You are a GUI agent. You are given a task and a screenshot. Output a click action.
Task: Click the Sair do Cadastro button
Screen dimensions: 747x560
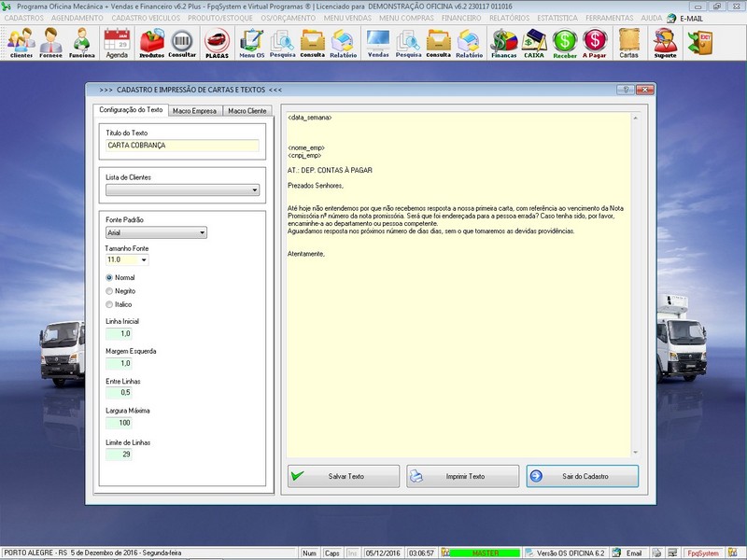[x=582, y=476]
